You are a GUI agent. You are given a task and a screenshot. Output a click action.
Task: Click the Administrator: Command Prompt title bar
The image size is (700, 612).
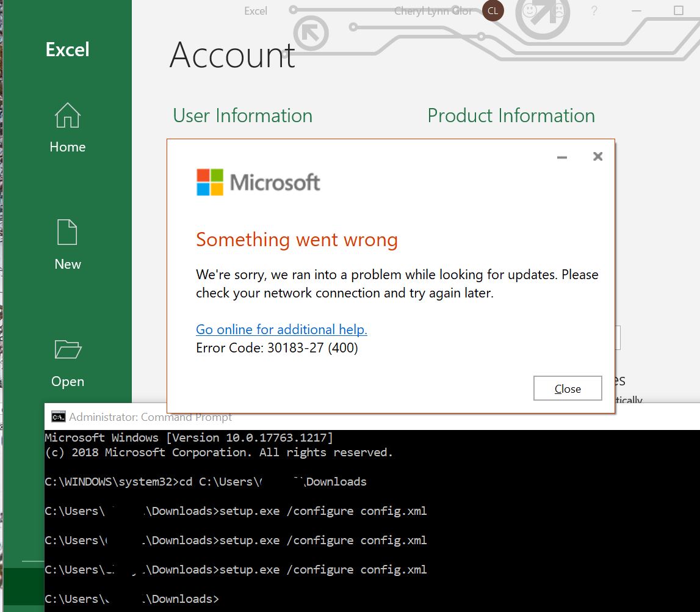(x=372, y=417)
